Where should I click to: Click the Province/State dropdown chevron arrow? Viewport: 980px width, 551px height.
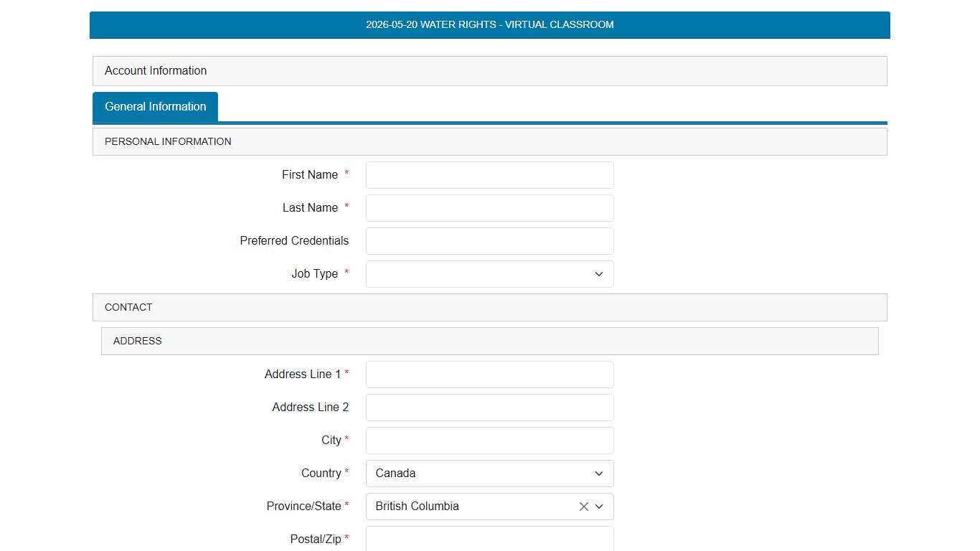pyautogui.click(x=600, y=507)
